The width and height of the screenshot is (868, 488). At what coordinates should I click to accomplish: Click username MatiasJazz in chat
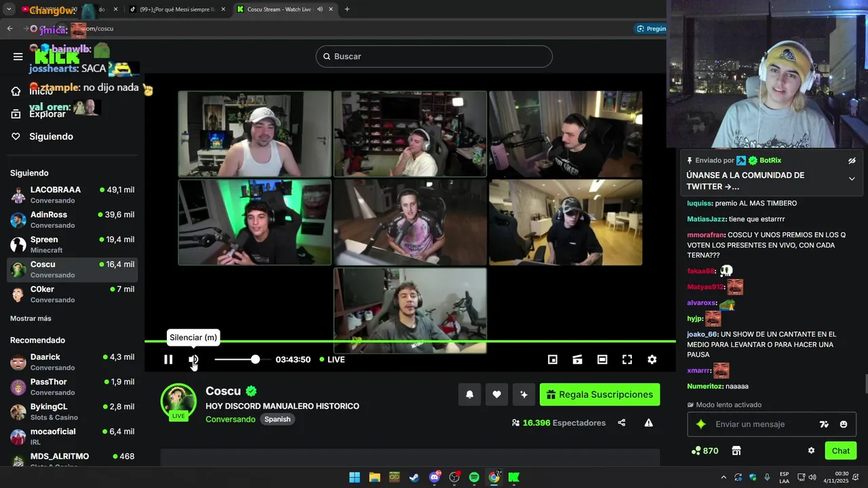point(706,219)
